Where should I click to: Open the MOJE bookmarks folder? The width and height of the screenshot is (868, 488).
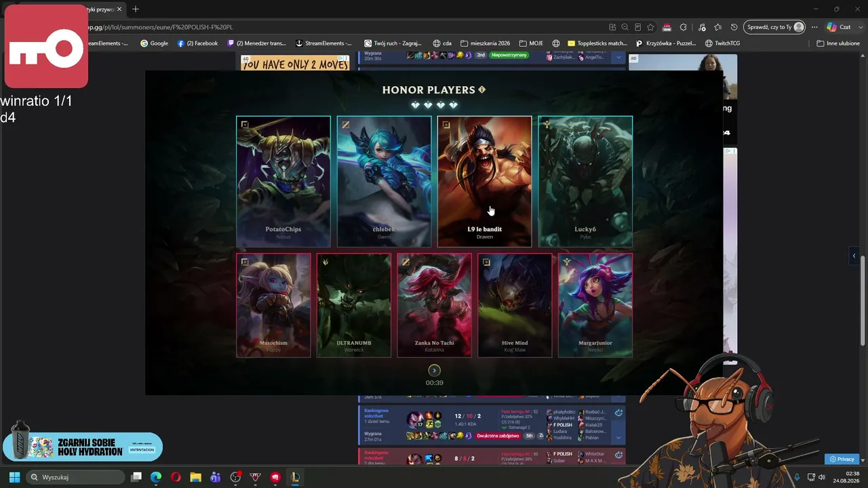[x=531, y=43]
